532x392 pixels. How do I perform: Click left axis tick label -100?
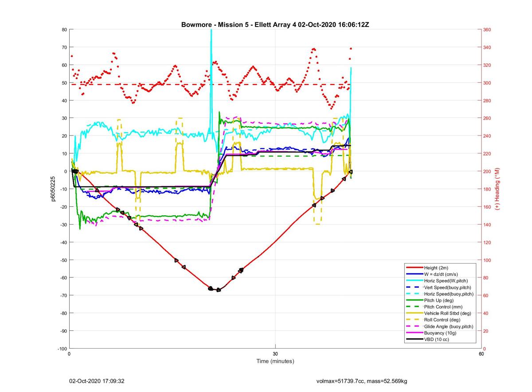(62, 349)
